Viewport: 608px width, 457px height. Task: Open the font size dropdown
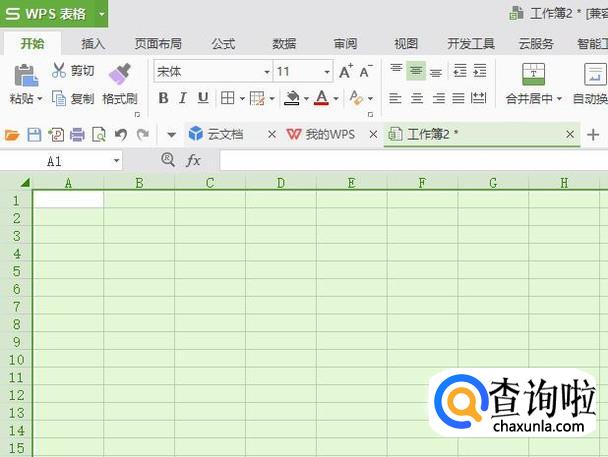tap(327, 72)
